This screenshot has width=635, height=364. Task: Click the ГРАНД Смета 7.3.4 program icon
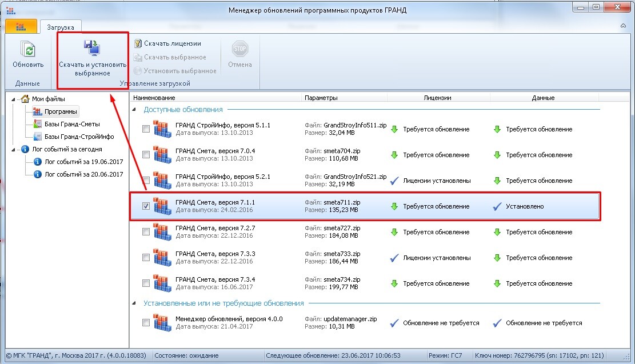pos(162,283)
